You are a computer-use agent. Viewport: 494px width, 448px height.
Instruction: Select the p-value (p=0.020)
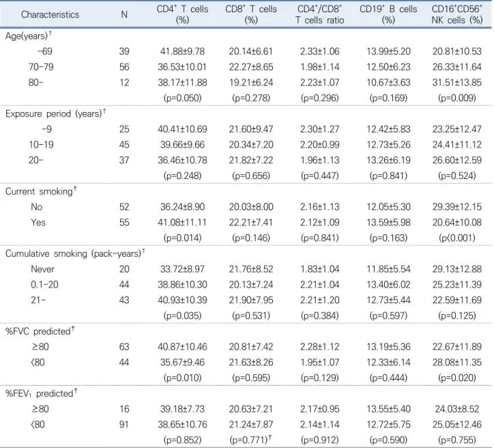point(457,378)
